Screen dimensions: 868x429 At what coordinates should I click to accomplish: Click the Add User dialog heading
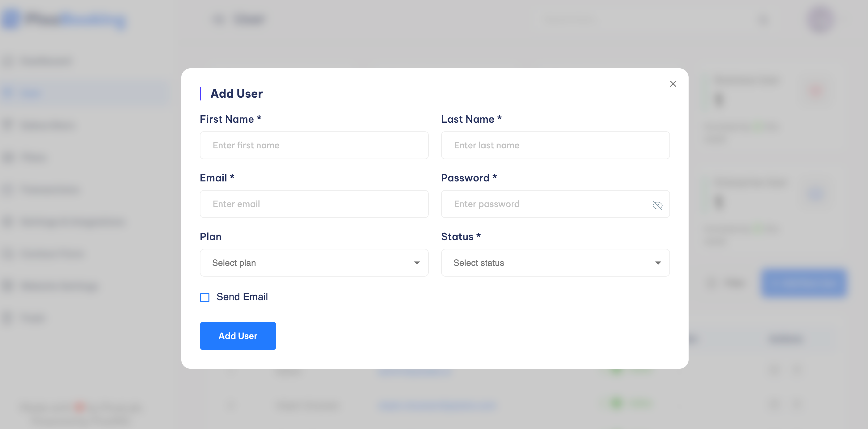coord(236,94)
